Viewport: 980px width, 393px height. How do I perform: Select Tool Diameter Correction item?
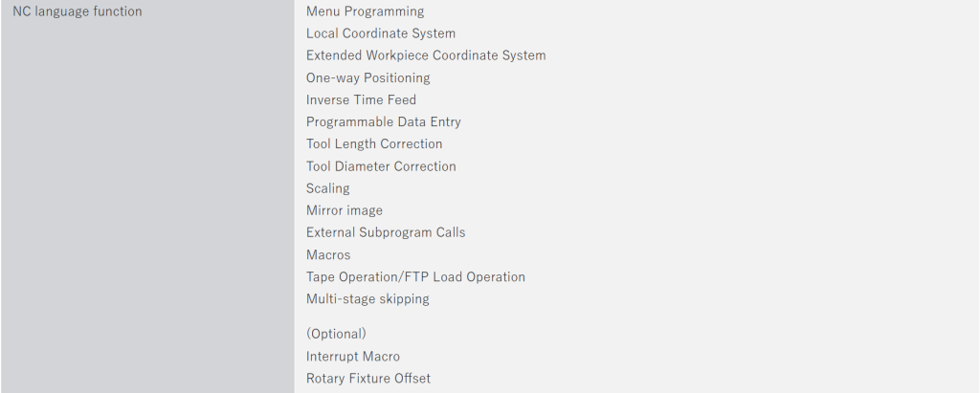(x=381, y=166)
